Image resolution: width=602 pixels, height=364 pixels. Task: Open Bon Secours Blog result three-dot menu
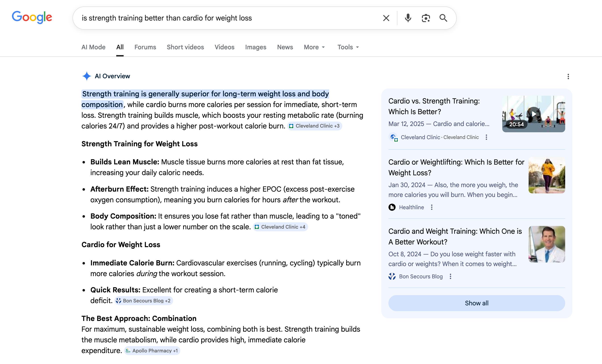tap(450, 276)
